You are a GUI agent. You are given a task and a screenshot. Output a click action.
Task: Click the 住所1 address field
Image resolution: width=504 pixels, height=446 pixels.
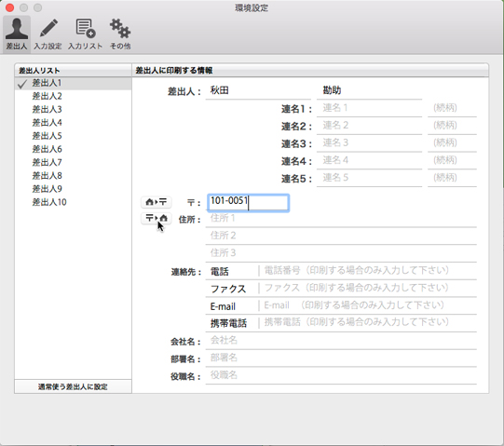[x=341, y=219]
